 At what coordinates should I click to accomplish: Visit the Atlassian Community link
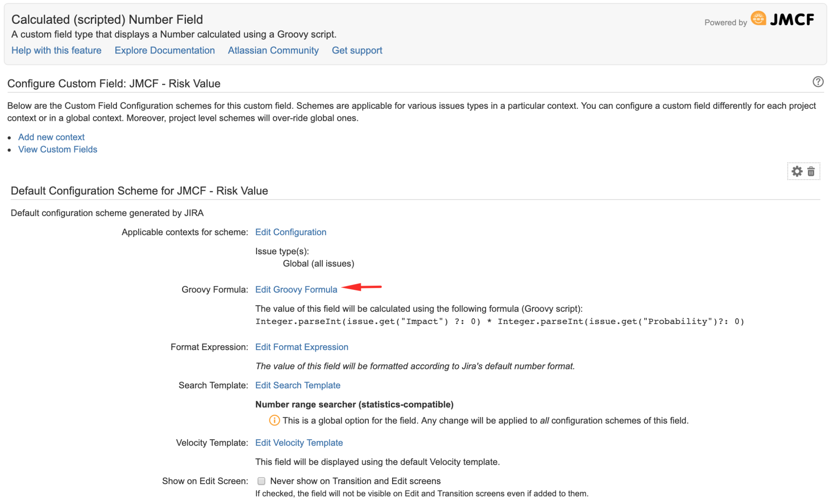[273, 50]
